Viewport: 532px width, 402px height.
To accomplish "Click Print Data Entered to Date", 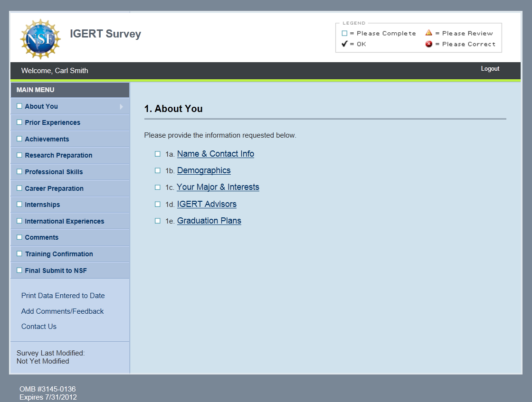I will coord(63,296).
